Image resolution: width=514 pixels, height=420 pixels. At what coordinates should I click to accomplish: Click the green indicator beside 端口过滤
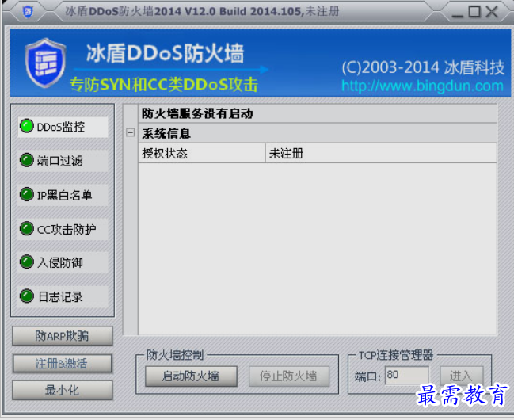pos(27,160)
